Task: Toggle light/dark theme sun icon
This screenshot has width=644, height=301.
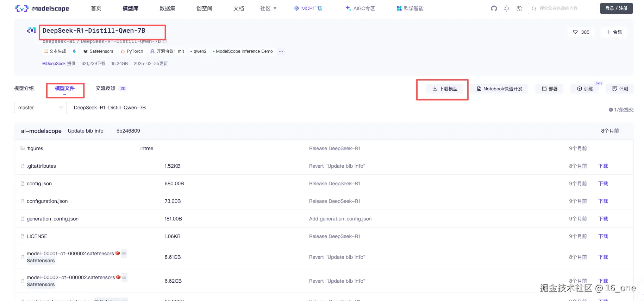Action: [x=507, y=8]
